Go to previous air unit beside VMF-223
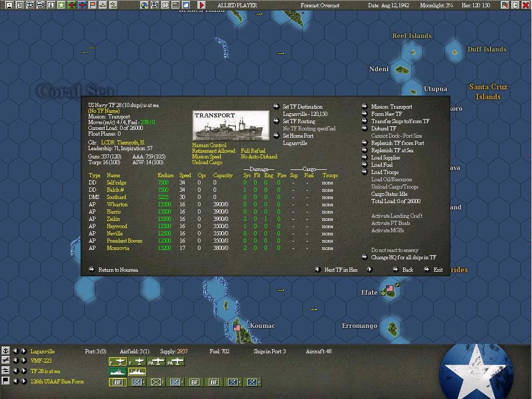The image size is (532, 399). [x=16, y=361]
